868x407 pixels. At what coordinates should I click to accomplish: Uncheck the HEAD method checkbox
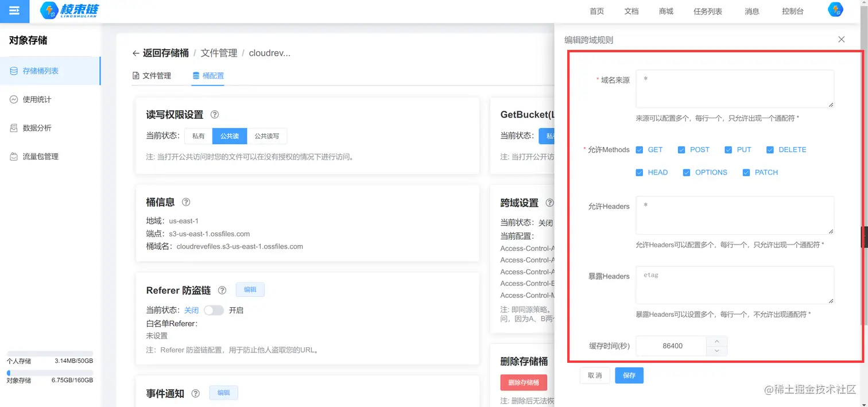(640, 173)
